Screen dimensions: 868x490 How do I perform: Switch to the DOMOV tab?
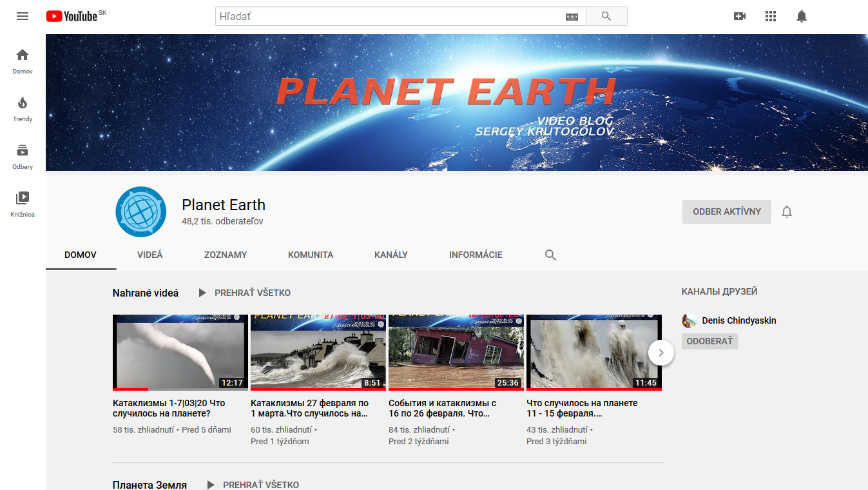click(x=81, y=255)
